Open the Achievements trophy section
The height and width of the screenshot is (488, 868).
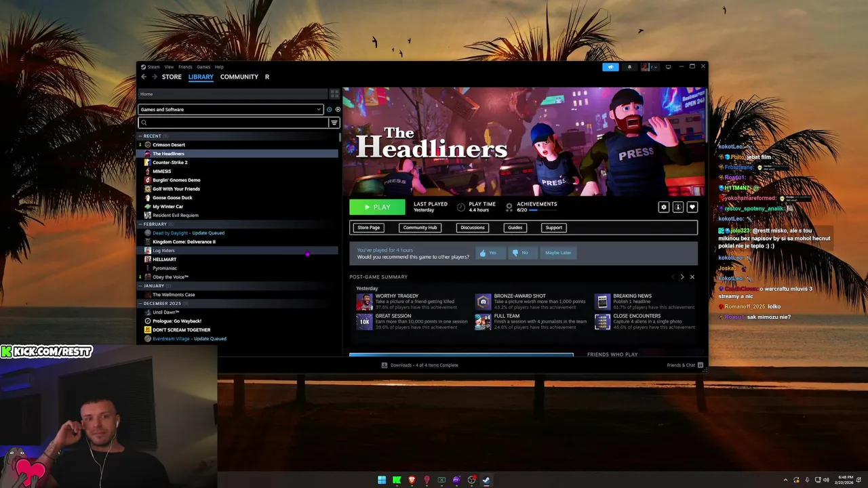click(x=509, y=207)
